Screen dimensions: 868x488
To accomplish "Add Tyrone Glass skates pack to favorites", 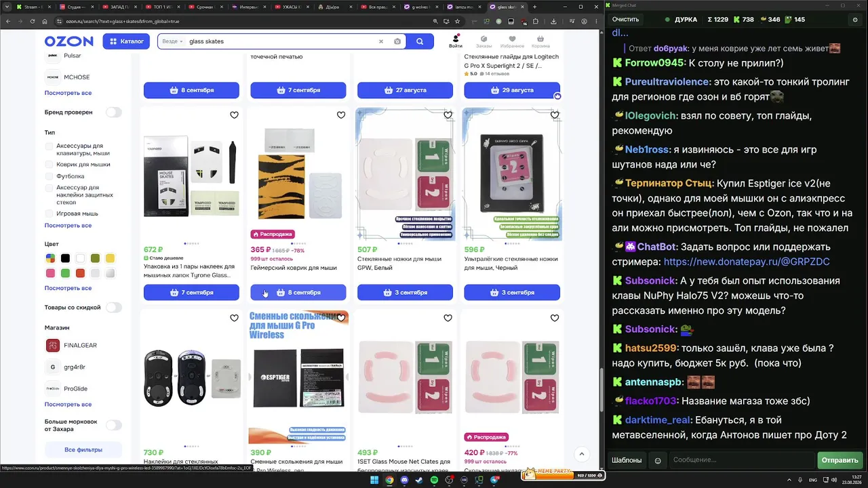I will (x=234, y=115).
